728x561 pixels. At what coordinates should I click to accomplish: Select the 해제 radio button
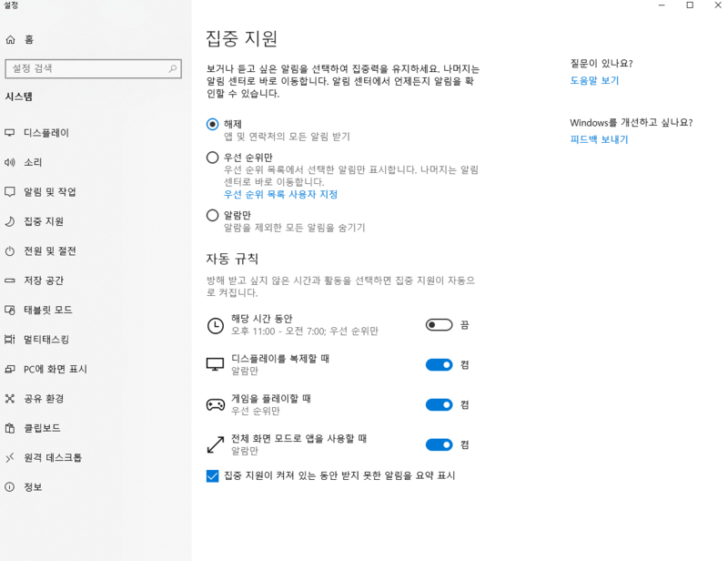click(x=212, y=124)
